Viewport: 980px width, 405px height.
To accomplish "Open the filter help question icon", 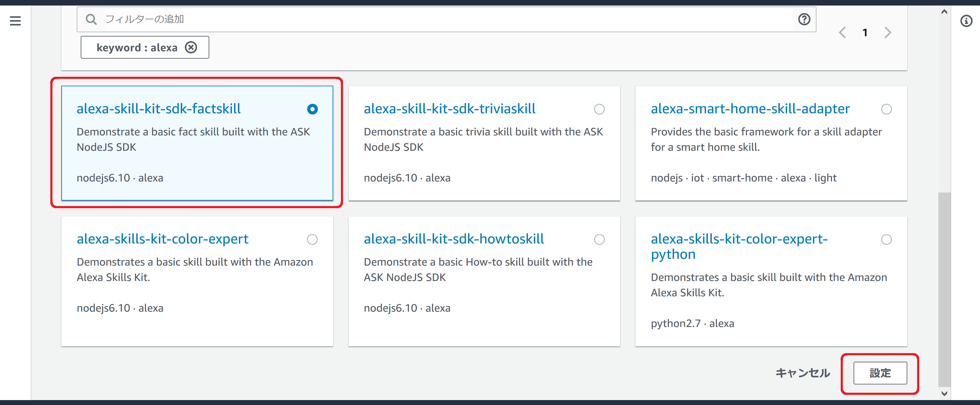I will pos(804,19).
